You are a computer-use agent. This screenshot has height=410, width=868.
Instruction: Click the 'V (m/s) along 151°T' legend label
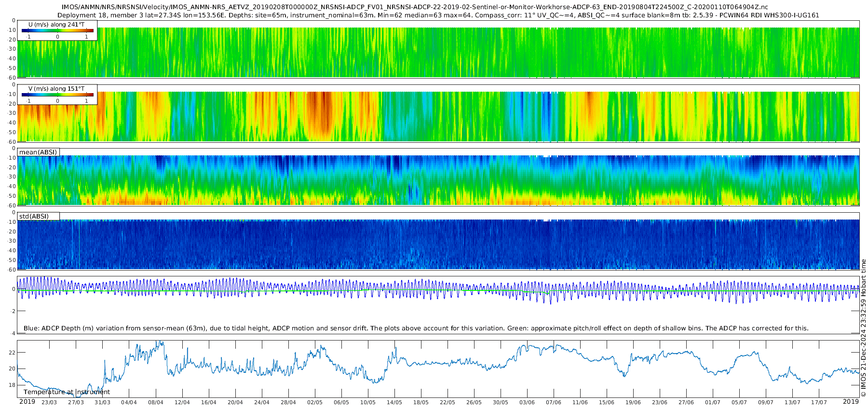click(57, 88)
